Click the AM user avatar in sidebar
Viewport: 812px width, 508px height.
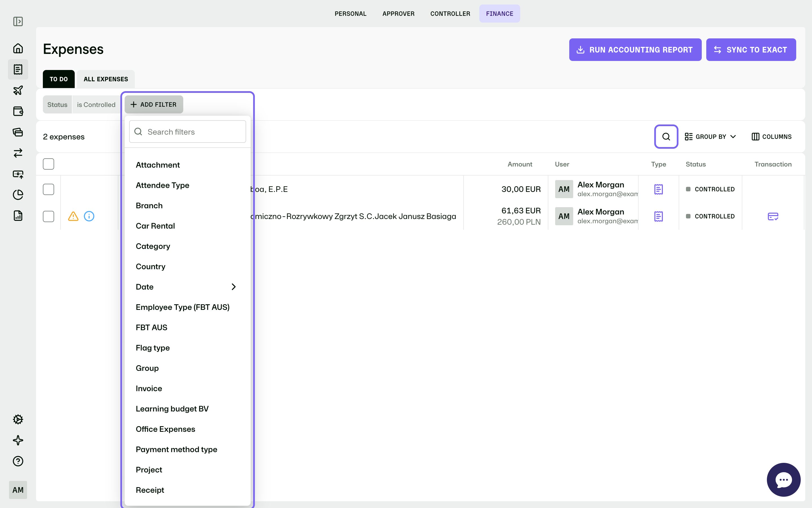pyautogui.click(x=18, y=490)
